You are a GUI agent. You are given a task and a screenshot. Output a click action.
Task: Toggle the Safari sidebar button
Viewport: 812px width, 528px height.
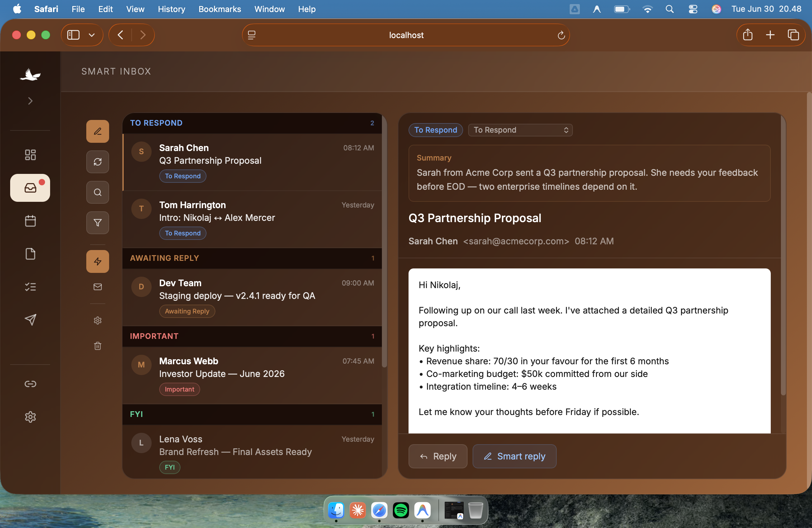click(73, 35)
